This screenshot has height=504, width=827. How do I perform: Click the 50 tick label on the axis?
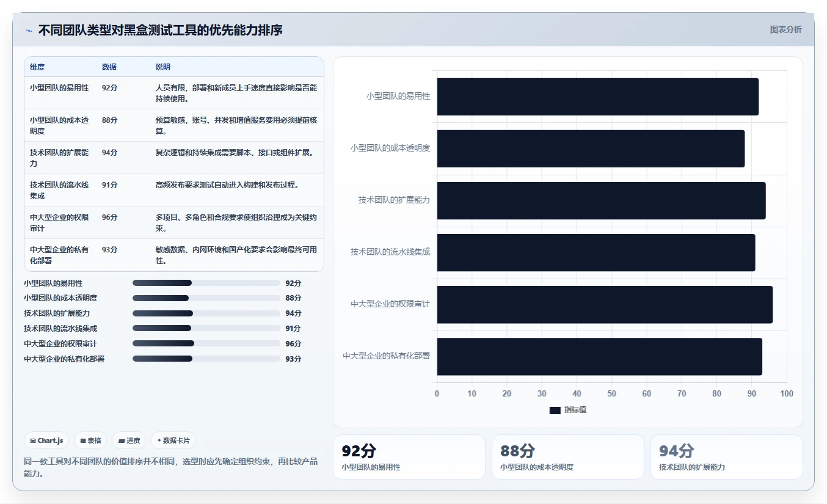(611, 394)
